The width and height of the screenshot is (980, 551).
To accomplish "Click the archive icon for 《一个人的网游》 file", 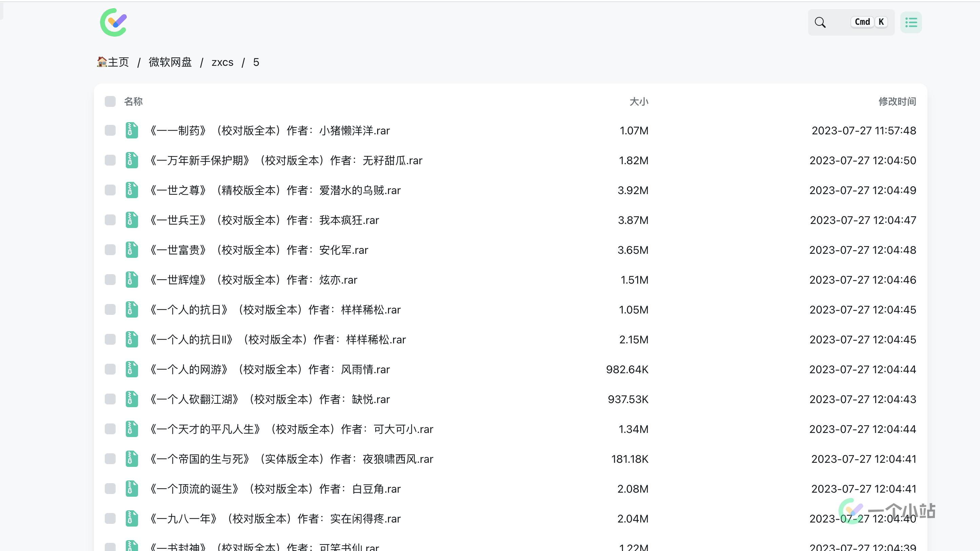I will 132,369.
